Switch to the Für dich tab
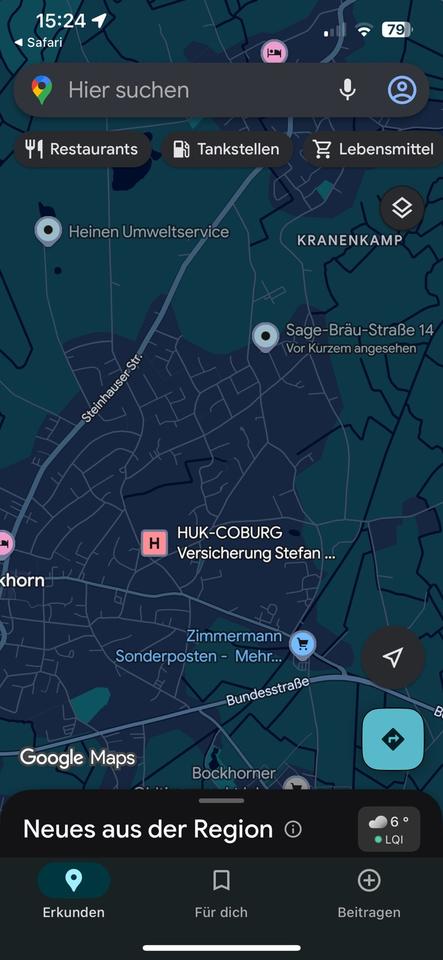This screenshot has width=443, height=960. click(x=221, y=895)
